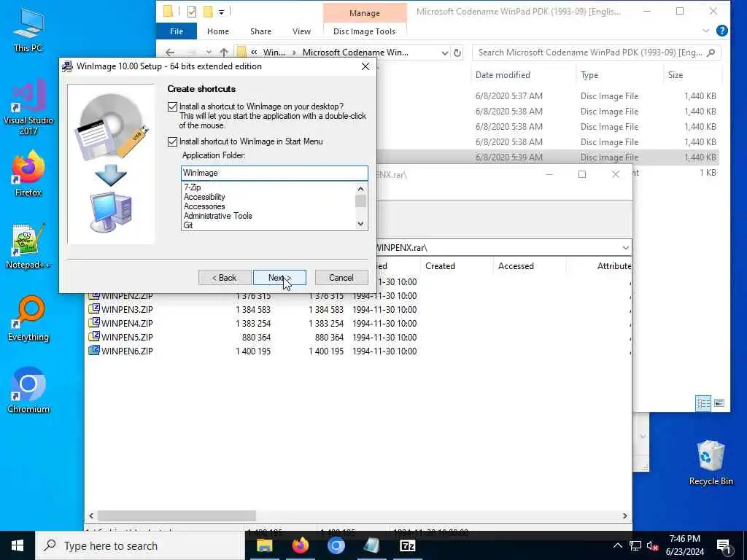Open the Recycle Bin

point(711,463)
